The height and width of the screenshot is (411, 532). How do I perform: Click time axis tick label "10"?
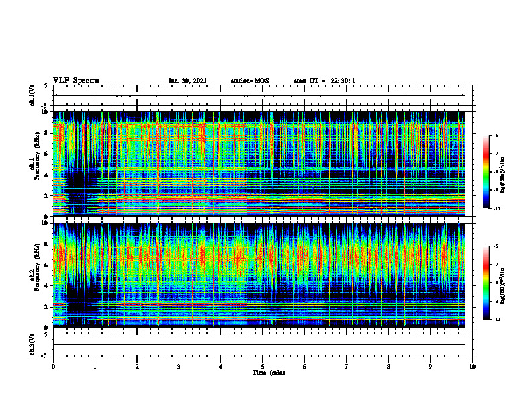tap(472, 367)
